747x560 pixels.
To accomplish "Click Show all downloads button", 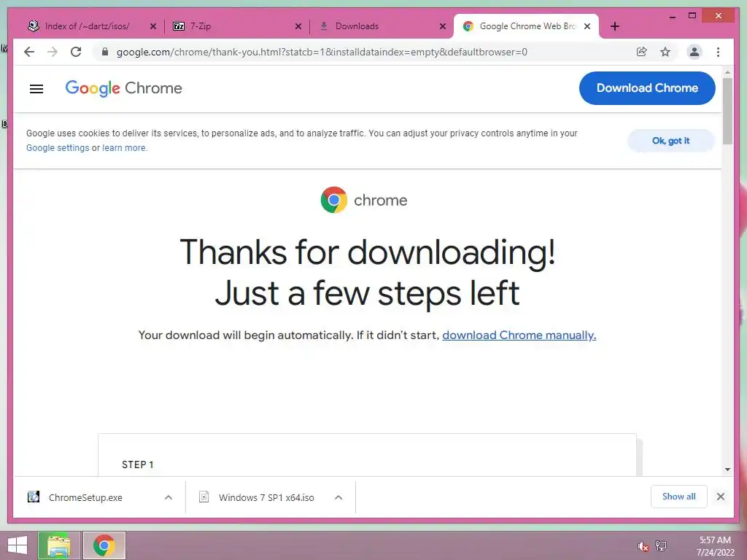I will 679,497.
